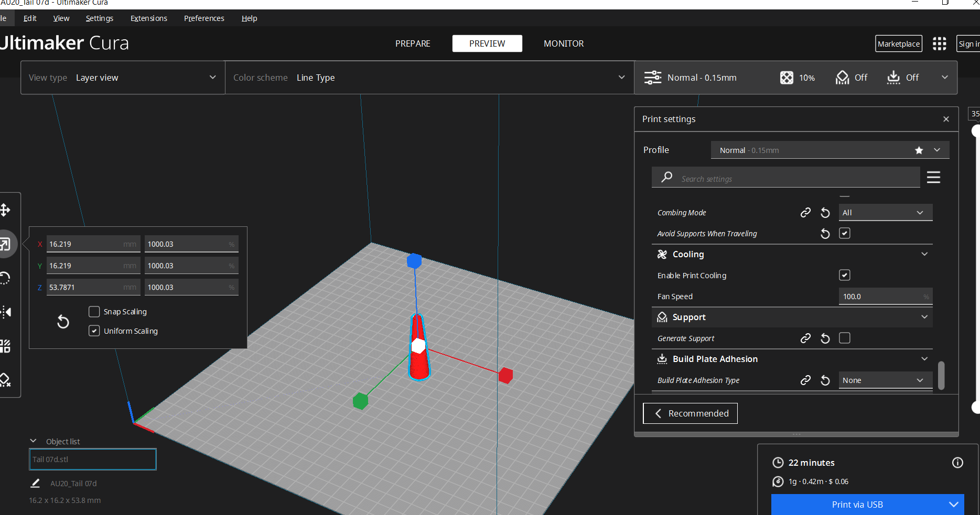Switch to the PREVIEW stage
Screen dimensions: 980x515
pyautogui.click(x=487, y=43)
